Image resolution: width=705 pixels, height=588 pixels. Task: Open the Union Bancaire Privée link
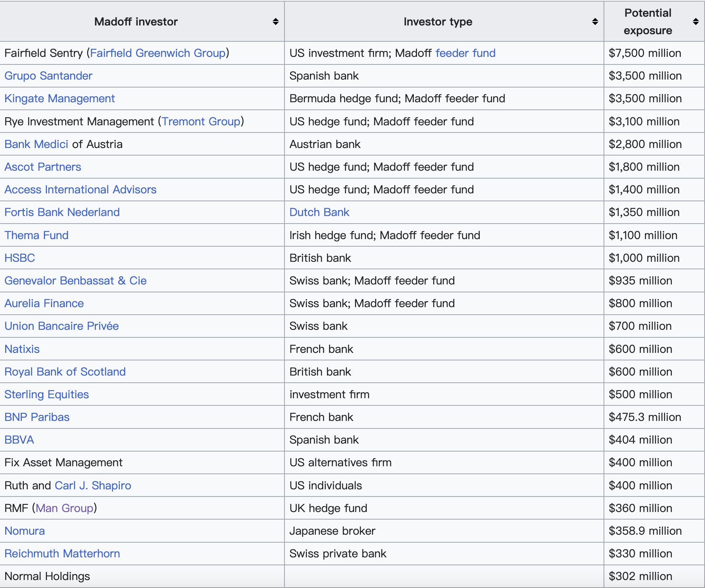[x=62, y=326]
